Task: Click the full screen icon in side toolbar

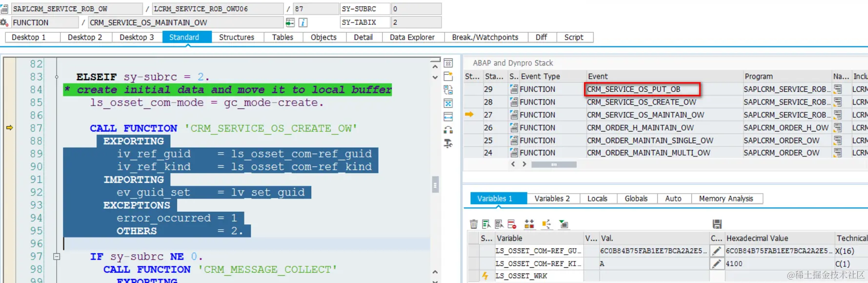Action: pos(448,103)
